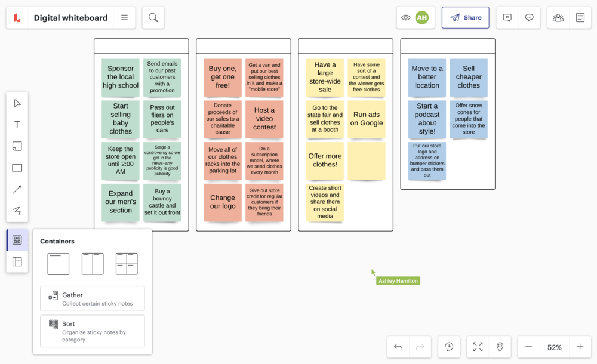Zoom out using the minus control
This screenshot has width=597, height=364.
click(528, 347)
